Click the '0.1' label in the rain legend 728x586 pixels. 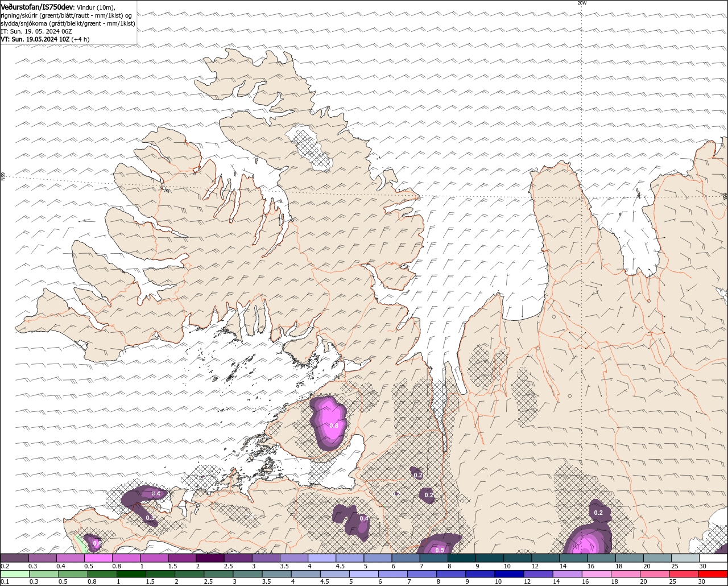5,581
